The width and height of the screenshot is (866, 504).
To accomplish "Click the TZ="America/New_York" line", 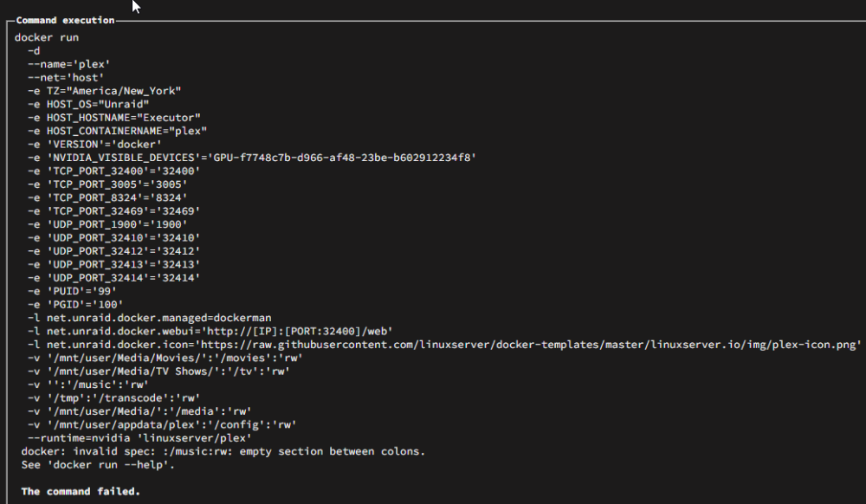I will pos(105,91).
